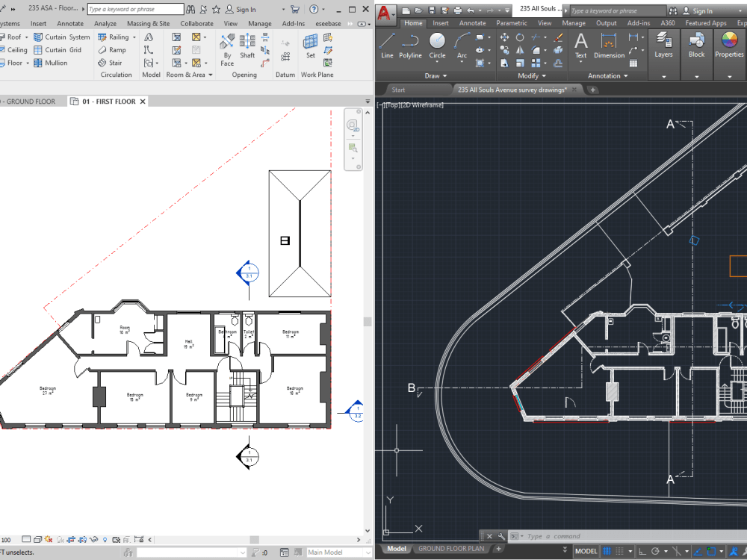
Task: Click Sign In in AutoCAD title bar
Action: click(x=698, y=11)
